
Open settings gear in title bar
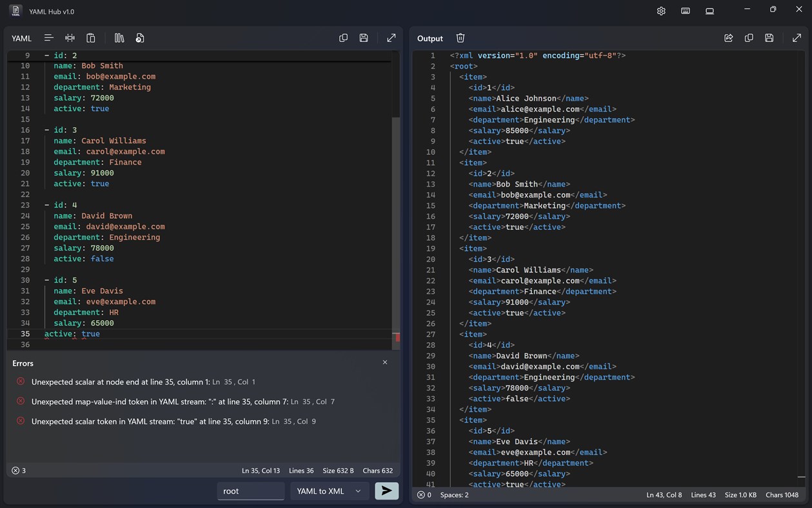(x=661, y=11)
